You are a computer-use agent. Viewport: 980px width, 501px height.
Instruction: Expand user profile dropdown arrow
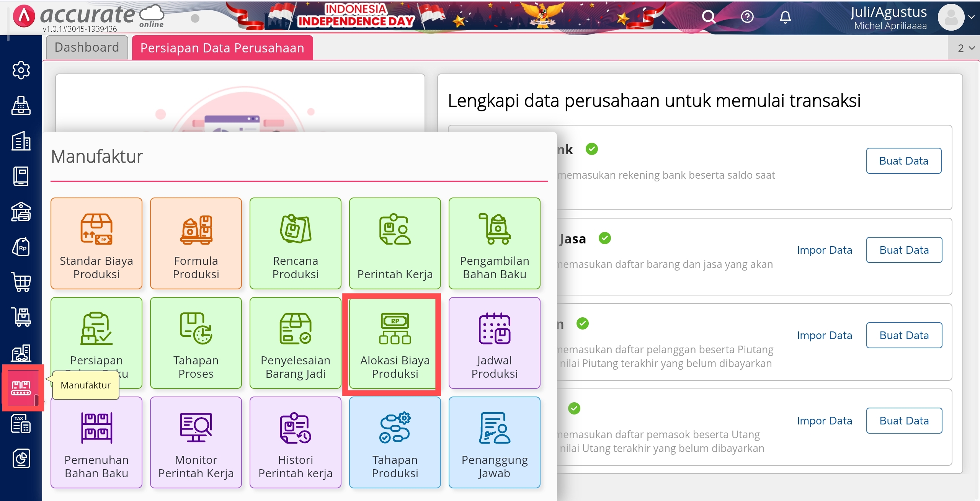click(x=971, y=17)
